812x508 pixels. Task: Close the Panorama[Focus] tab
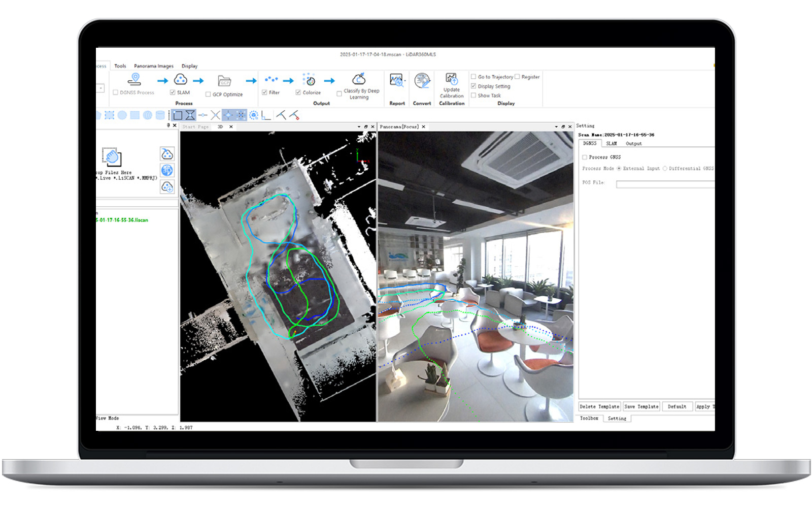coord(423,127)
